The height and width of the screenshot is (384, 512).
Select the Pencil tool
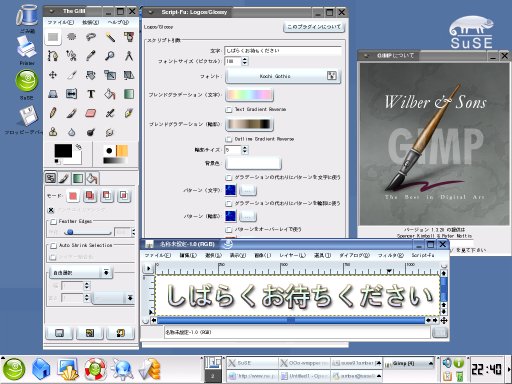point(53,113)
